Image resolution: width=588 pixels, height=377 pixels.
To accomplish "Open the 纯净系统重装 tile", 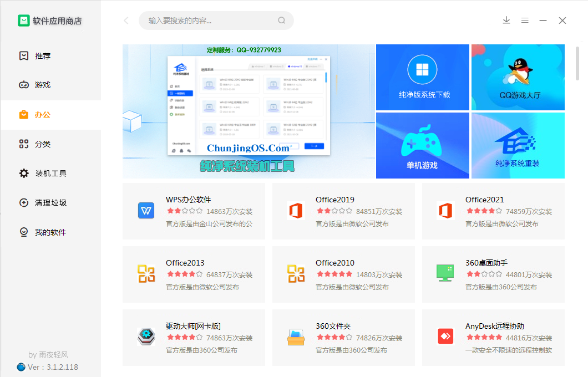I will pyautogui.click(x=518, y=145).
